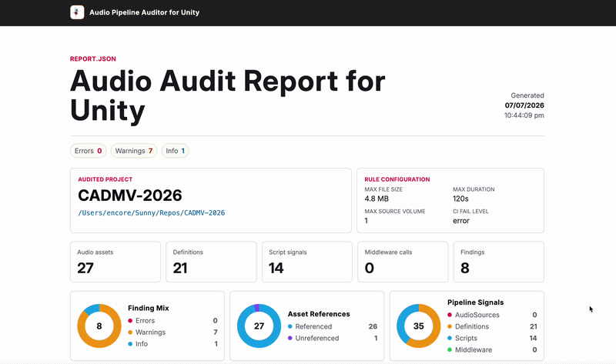Click the generated time 10:44:09 pm

(x=524, y=115)
